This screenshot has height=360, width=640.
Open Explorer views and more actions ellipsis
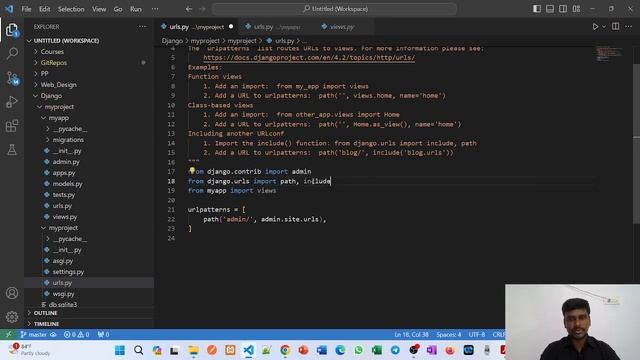142,27
